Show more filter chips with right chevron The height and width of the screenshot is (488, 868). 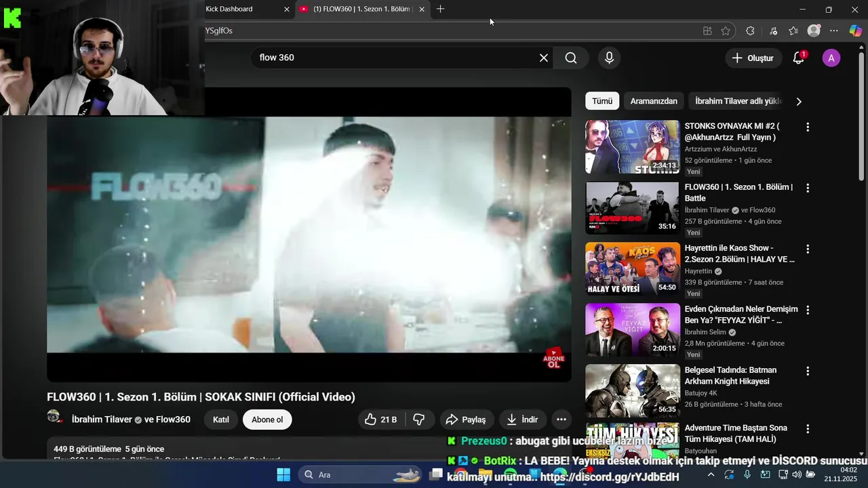coord(799,101)
